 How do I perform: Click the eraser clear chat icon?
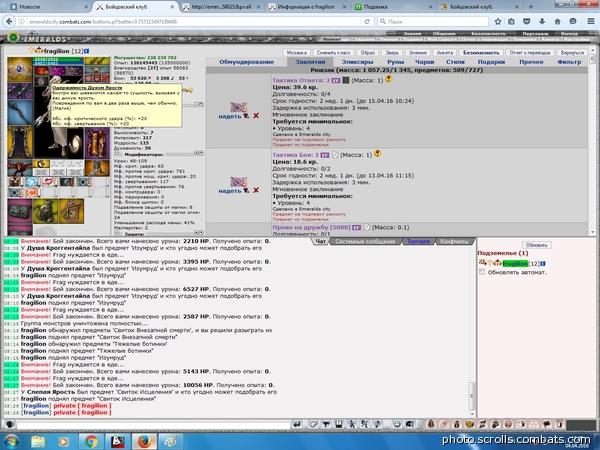pos(313,424)
